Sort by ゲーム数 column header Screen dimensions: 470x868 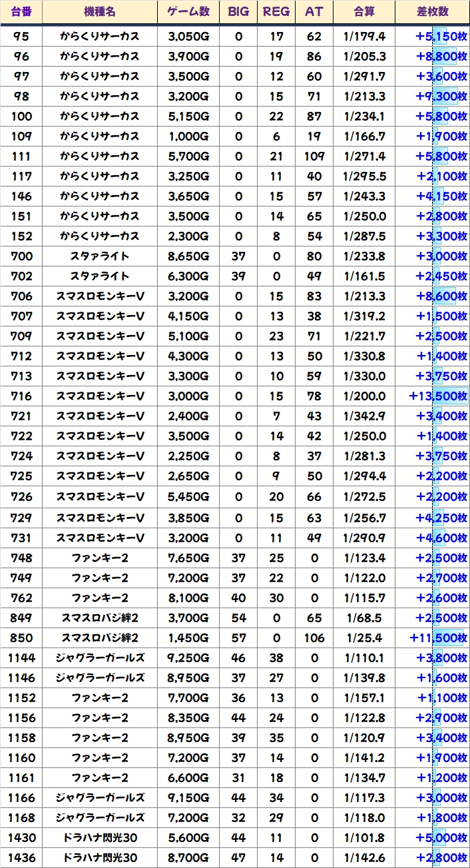(188, 12)
